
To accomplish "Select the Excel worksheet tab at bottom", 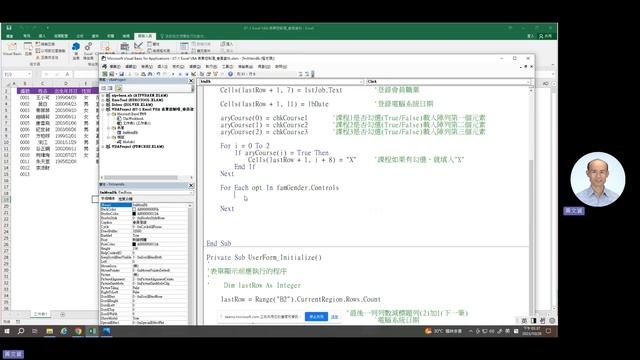I will [x=40, y=314].
